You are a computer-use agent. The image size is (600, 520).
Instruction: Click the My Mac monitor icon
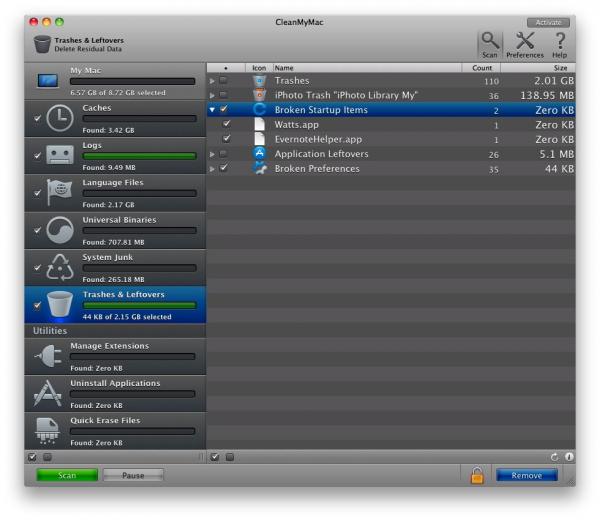pos(48,81)
